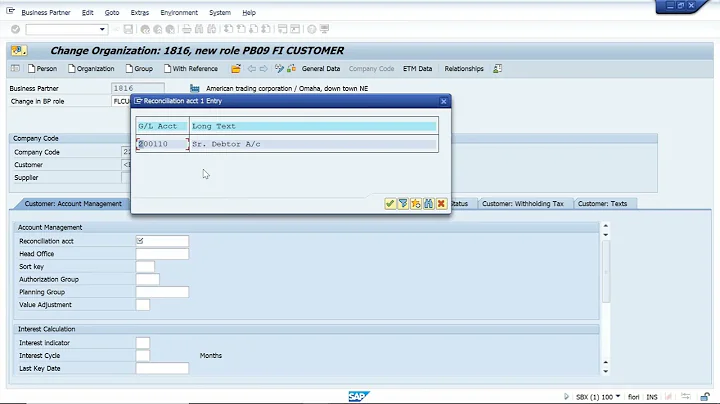Open the General Data view
720x404 pixels.
(x=321, y=68)
